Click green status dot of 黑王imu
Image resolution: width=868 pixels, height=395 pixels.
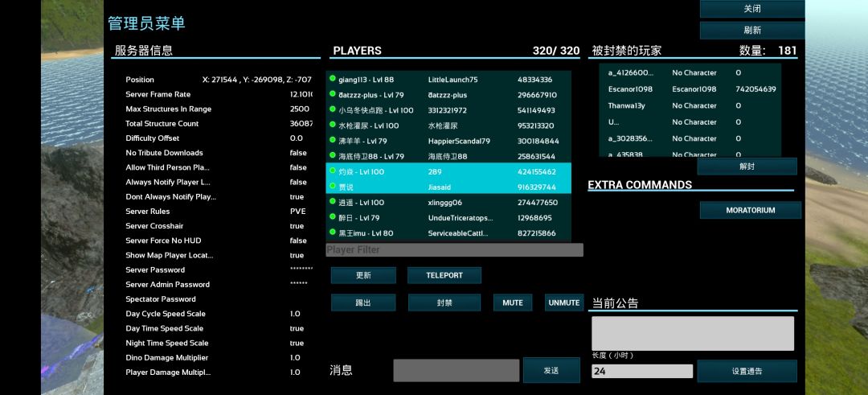(x=333, y=232)
